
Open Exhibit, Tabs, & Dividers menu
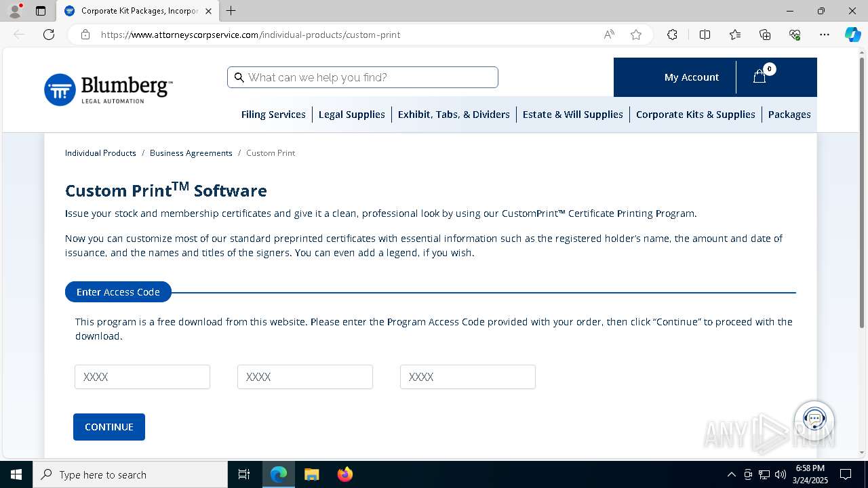coord(454,115)
